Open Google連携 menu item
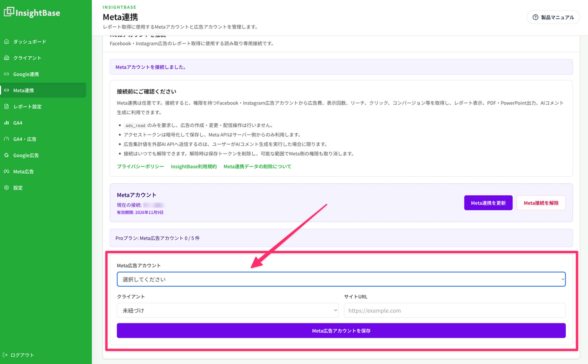This screenshot has height=364, width=588. 43,74
